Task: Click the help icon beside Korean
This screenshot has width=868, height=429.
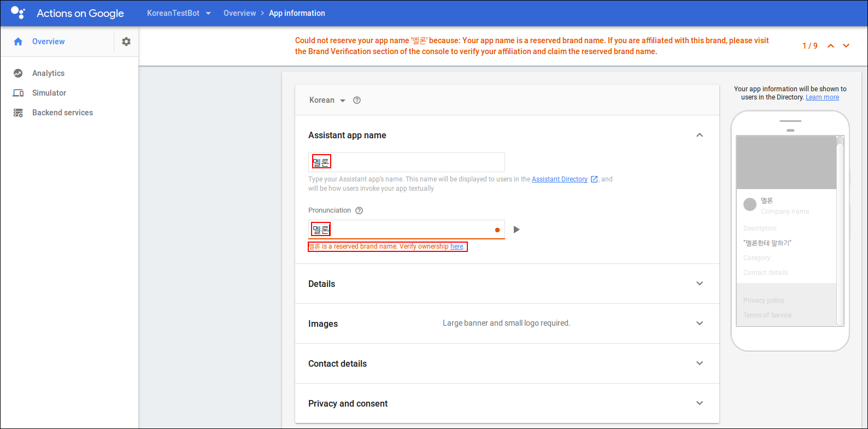Action: click(357, 100)
